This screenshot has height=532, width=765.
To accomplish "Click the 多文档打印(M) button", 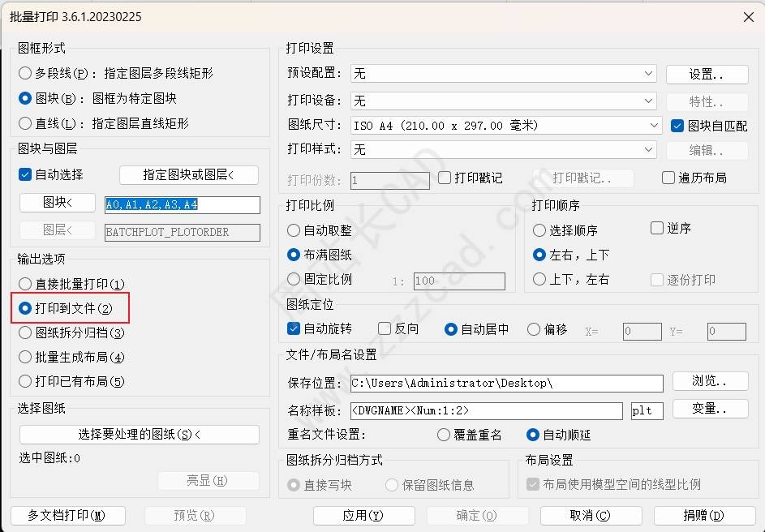I will pos(68,516).
